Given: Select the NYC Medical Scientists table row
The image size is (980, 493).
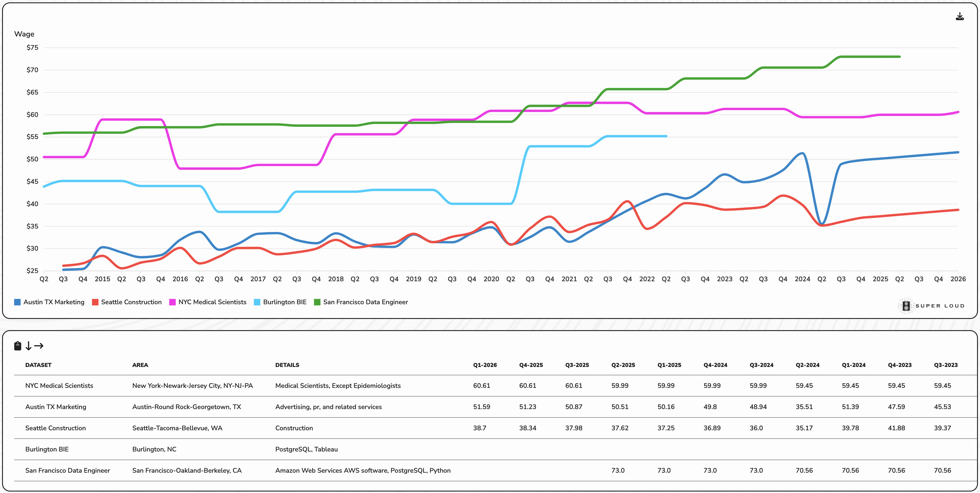Looking at the screenshot, I should pyautogui.click(x=59, y=385).
